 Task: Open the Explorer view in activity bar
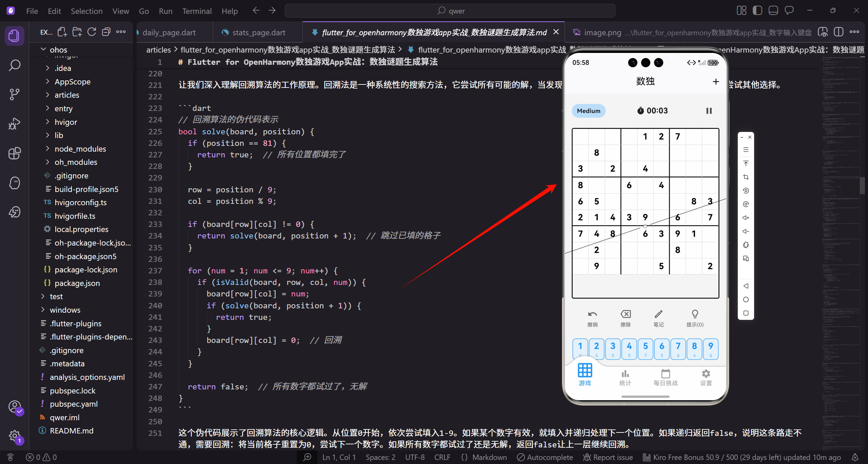(x=14, y=36)
